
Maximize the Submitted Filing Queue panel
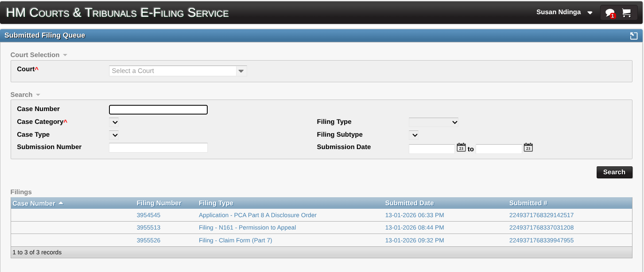click(x=634, y=36)
